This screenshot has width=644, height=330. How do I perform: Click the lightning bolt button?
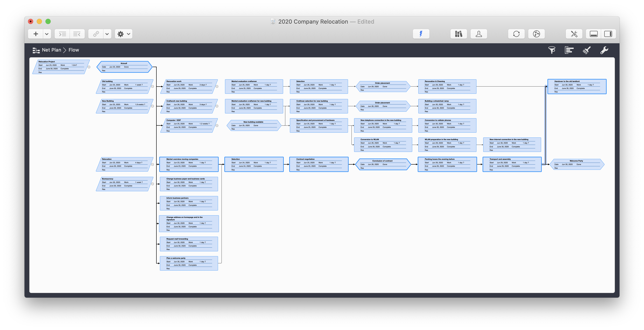421,34
